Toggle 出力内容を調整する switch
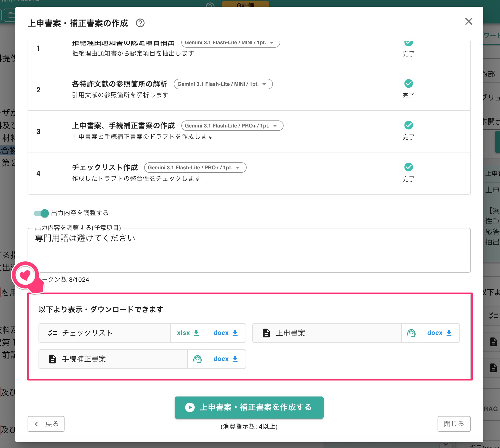This screenshot has height=448, width=500. tap(41, 213)
